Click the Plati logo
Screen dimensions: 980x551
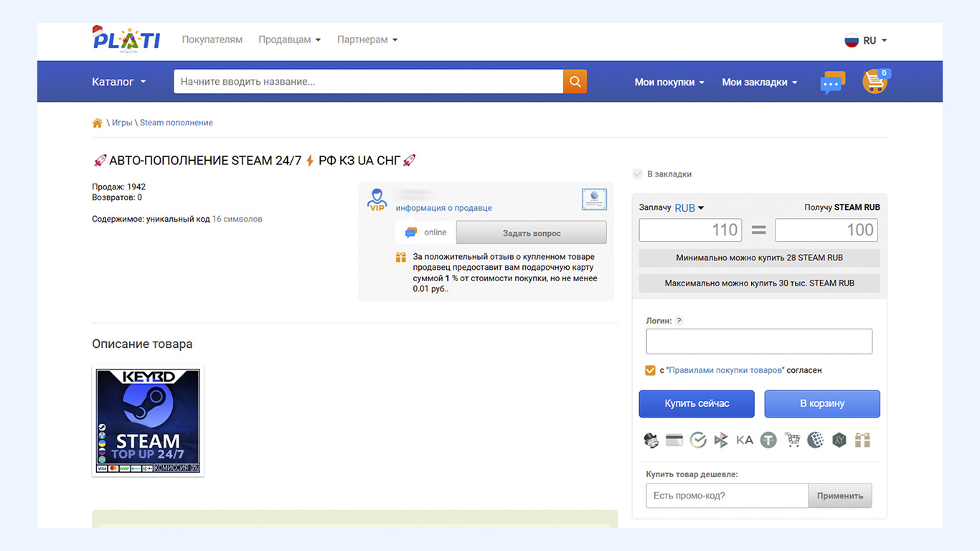tap(126, 39)
